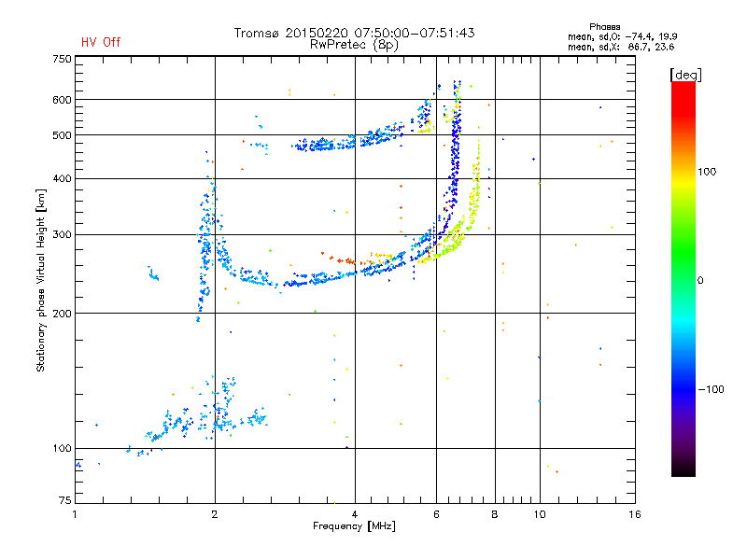
Task: Click the 'Stationary phase Virtual Height [km]' axis title
Action: point(41,280)
